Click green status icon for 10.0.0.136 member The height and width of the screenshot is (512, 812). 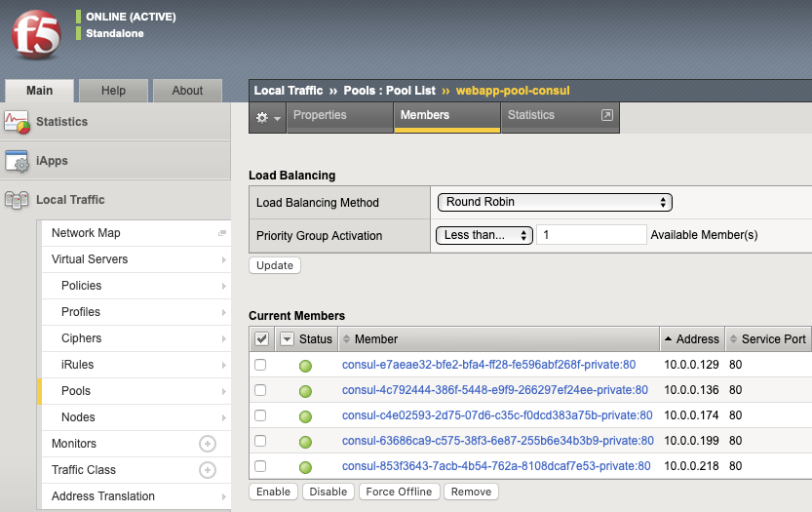(x=305, y=391)
